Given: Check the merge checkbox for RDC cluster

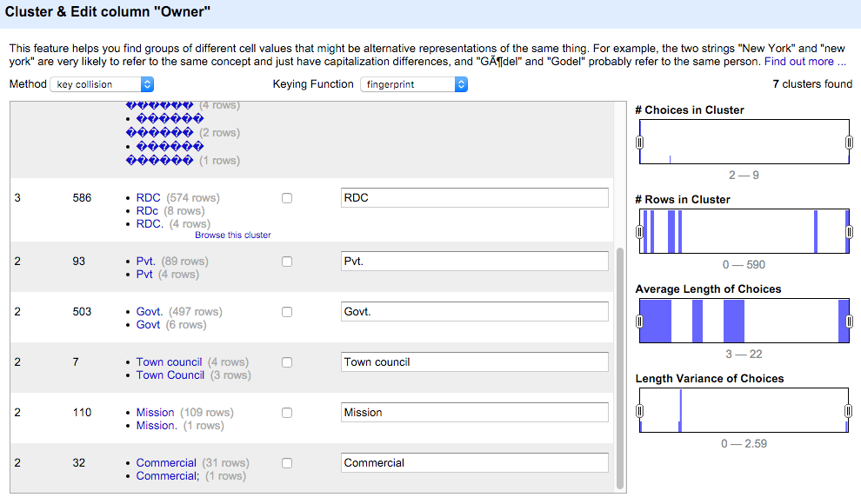Looking at the screenshot, I should click(x=287, y=198).
